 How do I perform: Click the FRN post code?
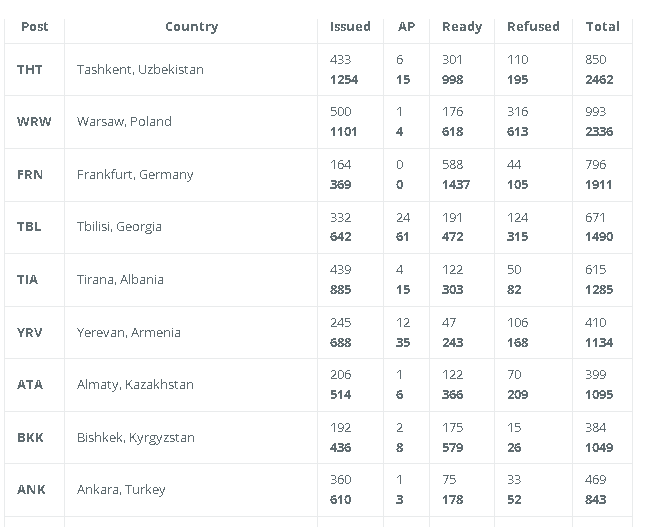click(30, 175)
